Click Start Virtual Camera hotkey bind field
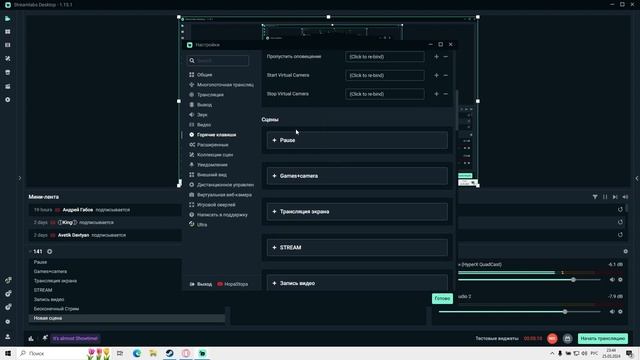The height and width of the screenshot is (360, 640). [x=385, y=75]
